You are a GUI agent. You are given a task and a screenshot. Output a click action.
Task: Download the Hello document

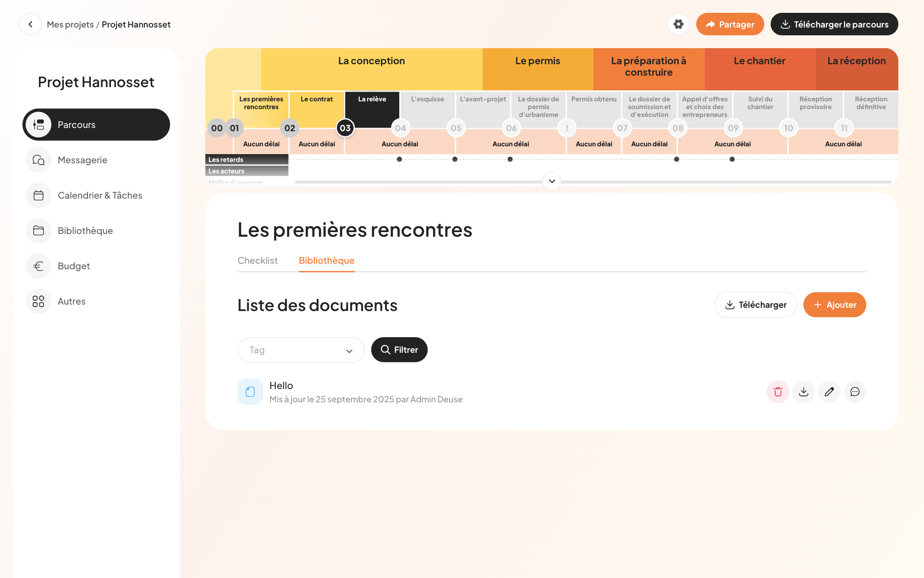point(803,391)
